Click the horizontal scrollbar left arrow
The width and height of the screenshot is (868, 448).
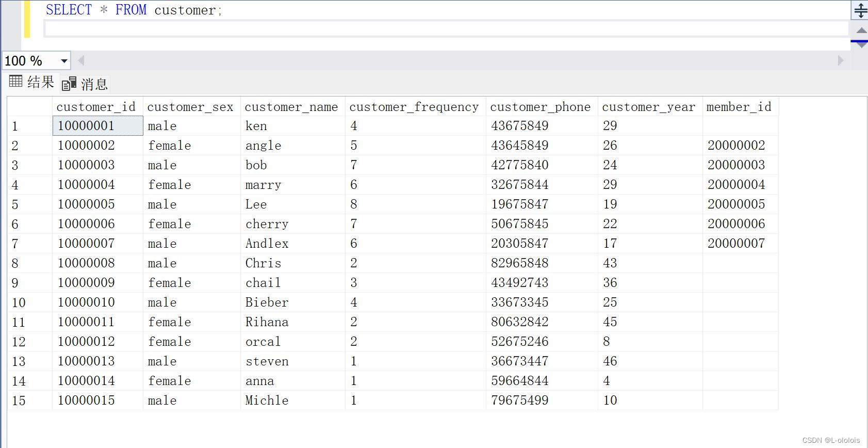[x=81, y=61]
